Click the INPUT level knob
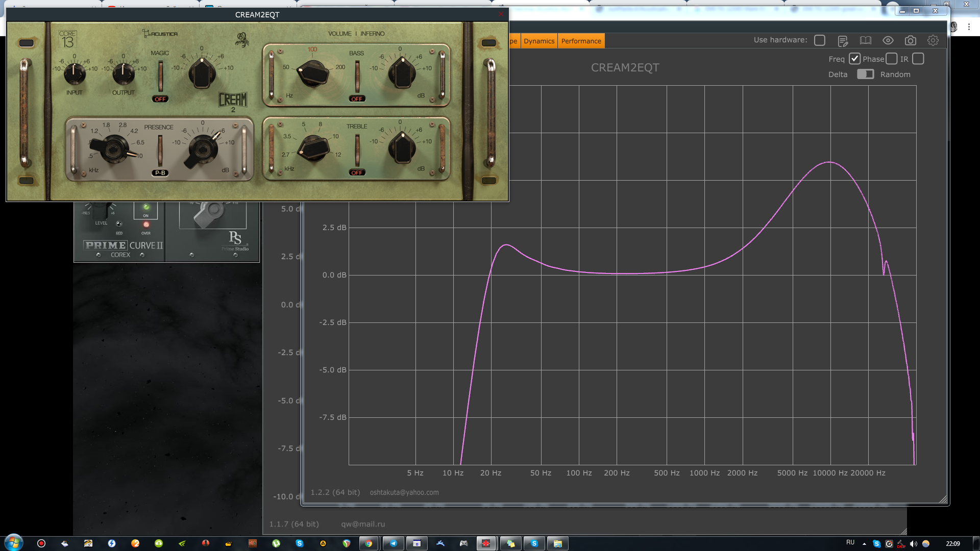 tap(75, 73)
